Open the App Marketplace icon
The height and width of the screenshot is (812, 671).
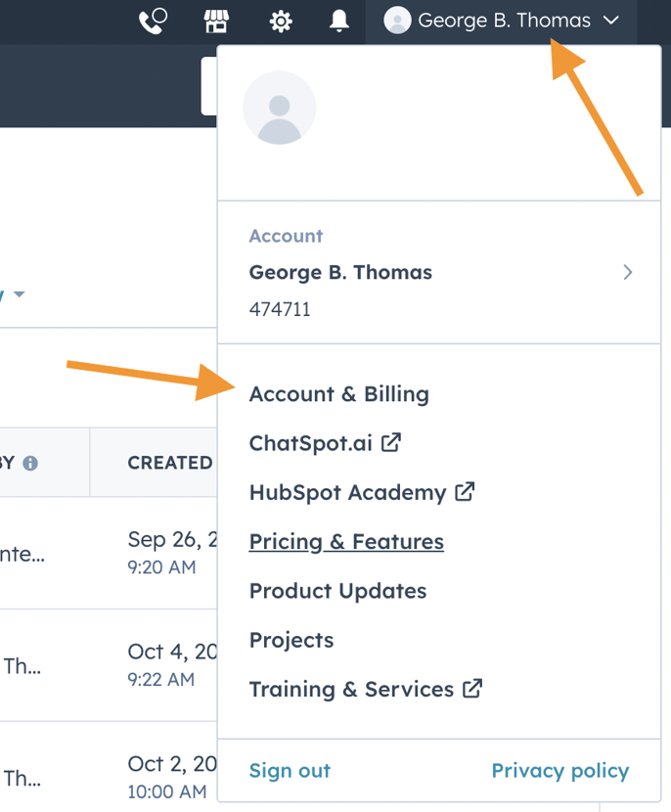[216, 21]
